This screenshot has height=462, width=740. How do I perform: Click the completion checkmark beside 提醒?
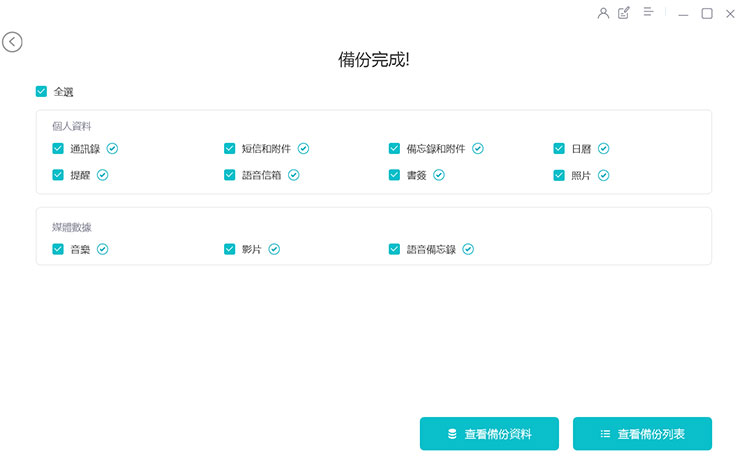pos(102,175)
